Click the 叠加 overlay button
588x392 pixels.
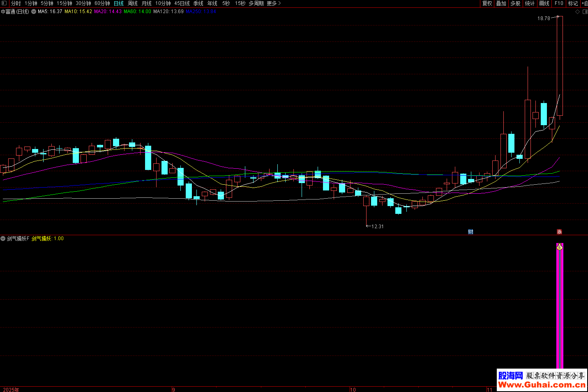coord(501,3)
